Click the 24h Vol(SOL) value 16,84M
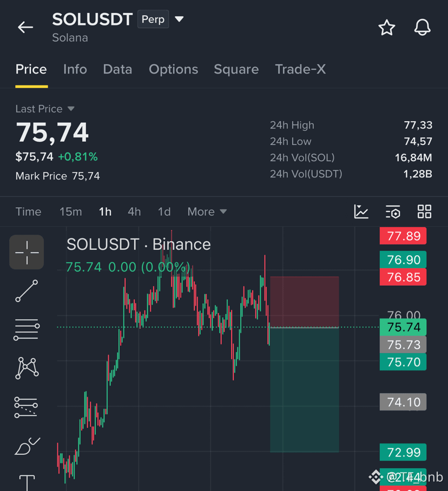 click(413, 157)
